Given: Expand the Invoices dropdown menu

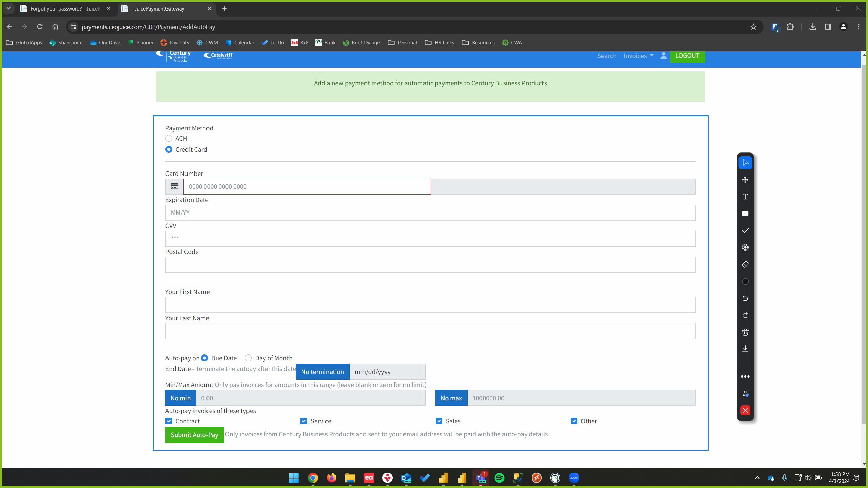Looking at the screenshot, I should pyautogui.click(x=638, y=56).
